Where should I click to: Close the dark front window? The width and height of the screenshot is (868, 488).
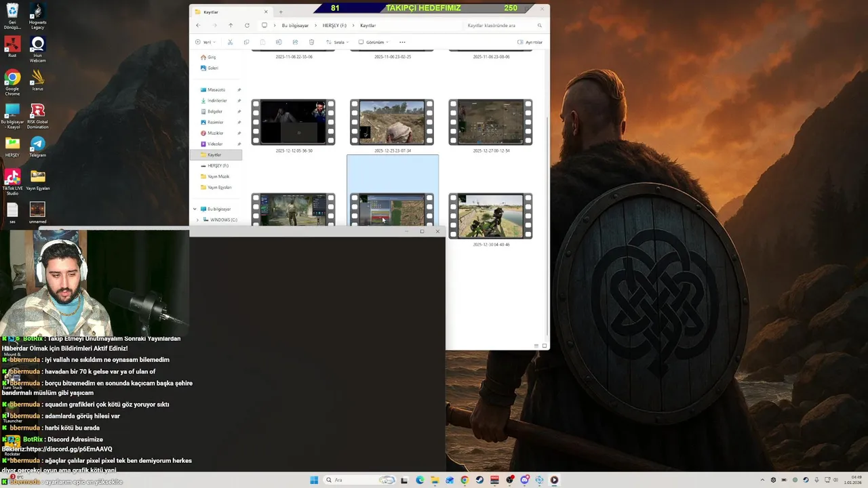tap(437, 231)
